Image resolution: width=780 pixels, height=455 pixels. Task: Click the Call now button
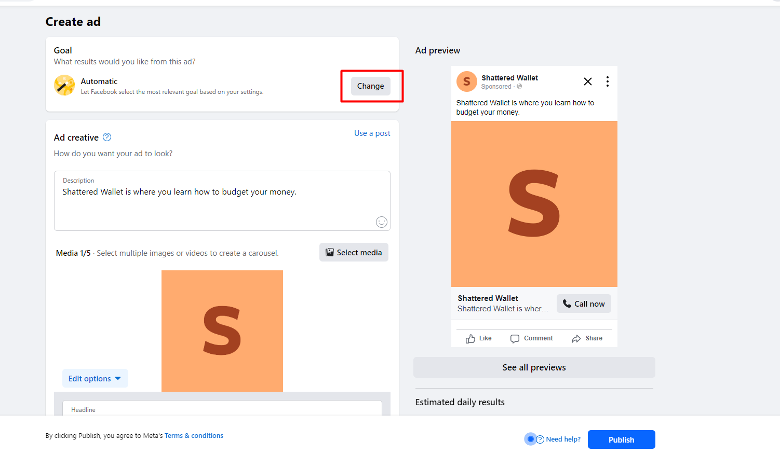point(584,304)
